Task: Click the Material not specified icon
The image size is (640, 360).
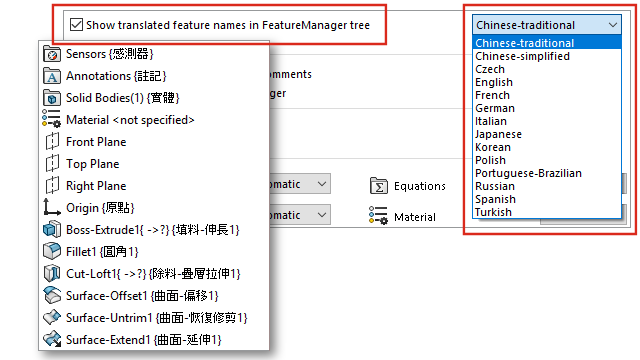Action: click(x=51, y=119)
